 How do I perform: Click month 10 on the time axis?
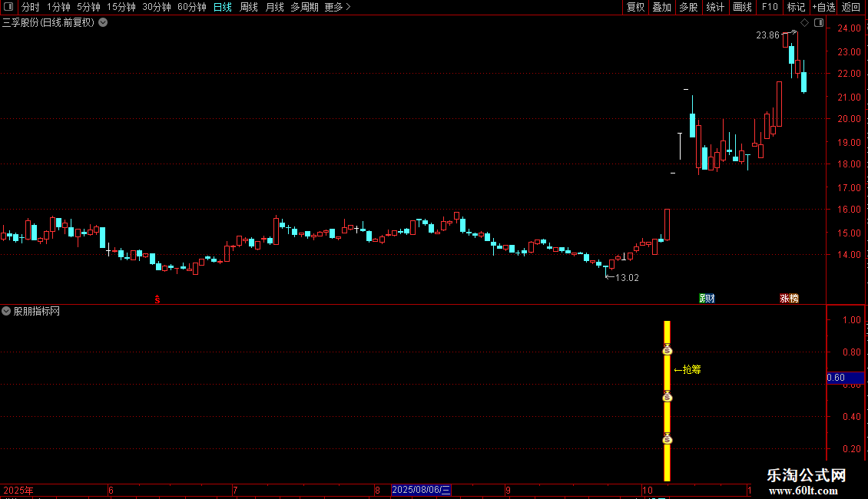point(647,490)
